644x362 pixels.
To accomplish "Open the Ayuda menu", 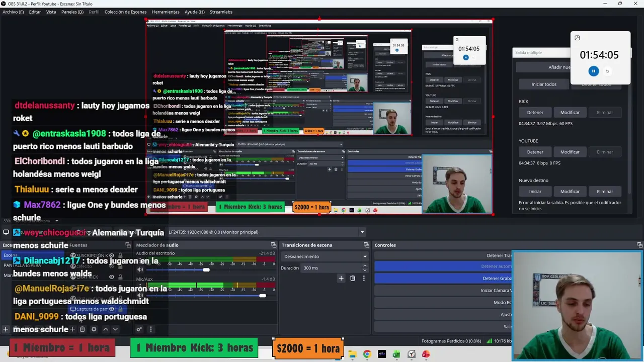I will (195, 12).
